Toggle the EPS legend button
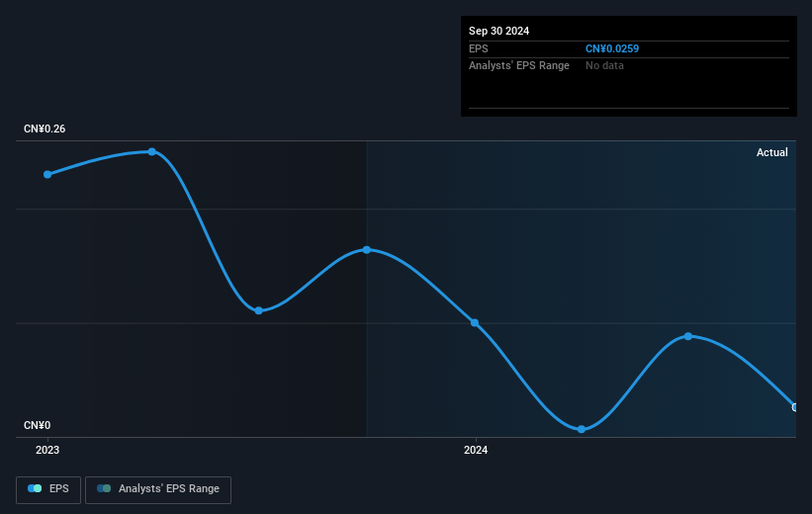Viewport: 812px width, 514px height. point(48,489)
